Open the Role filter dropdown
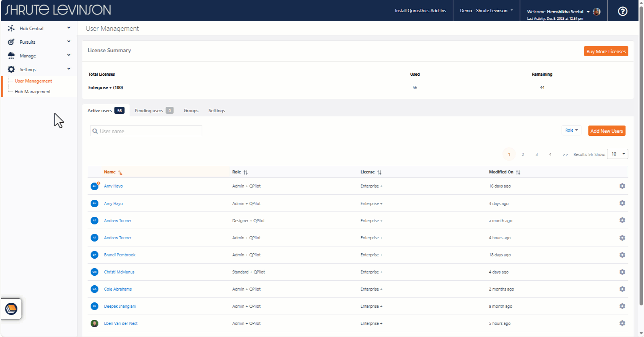644x337 pixels. (571, 130)
